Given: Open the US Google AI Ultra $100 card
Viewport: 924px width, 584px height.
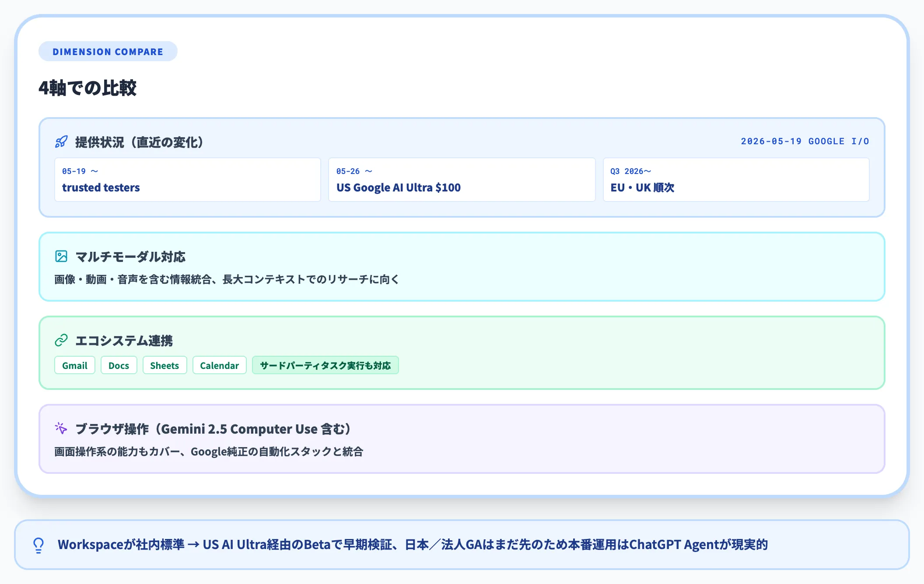Looking at the screenshot, I should [462, 180].
